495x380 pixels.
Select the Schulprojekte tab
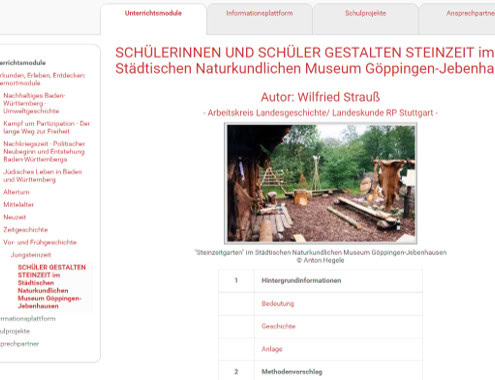coord(365,13)
